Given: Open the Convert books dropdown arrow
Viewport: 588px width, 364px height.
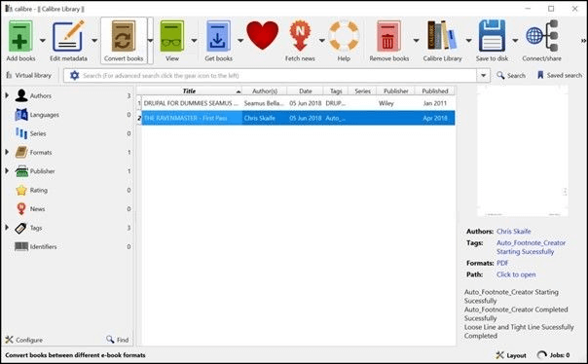Looking at the screenshot, I should [150, 40].
